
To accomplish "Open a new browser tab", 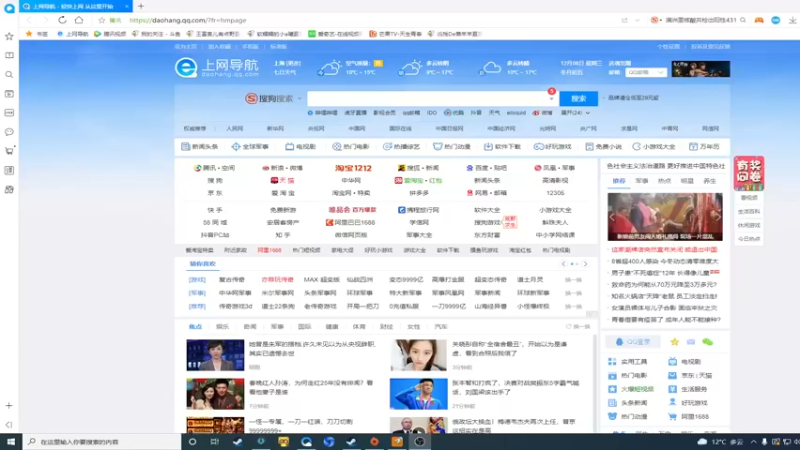I will click(141, 6).
